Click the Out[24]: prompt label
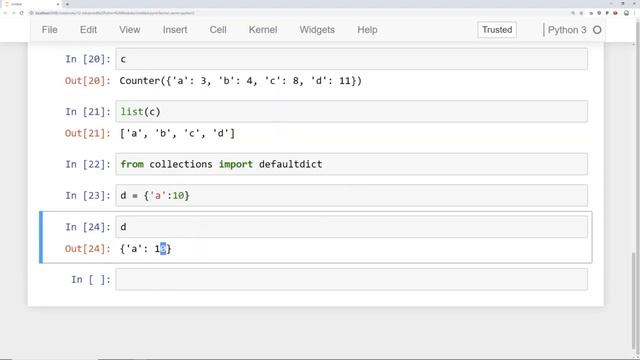Screen dimensions: 640x360 click(88, 249)
